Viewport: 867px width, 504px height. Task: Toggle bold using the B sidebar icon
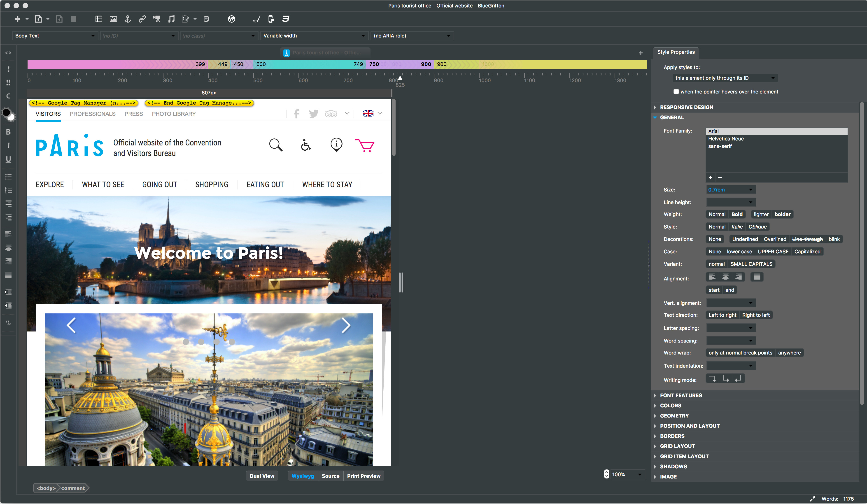click(8, 132)
